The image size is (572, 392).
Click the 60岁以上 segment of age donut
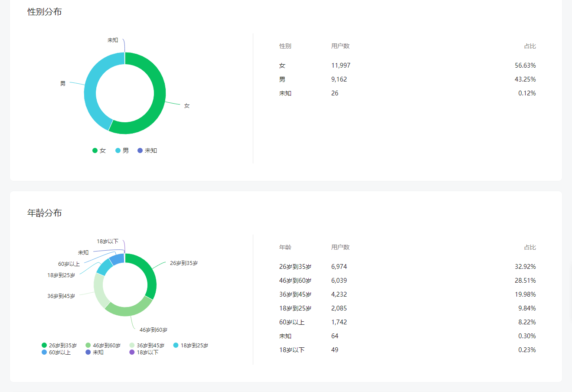117,260
